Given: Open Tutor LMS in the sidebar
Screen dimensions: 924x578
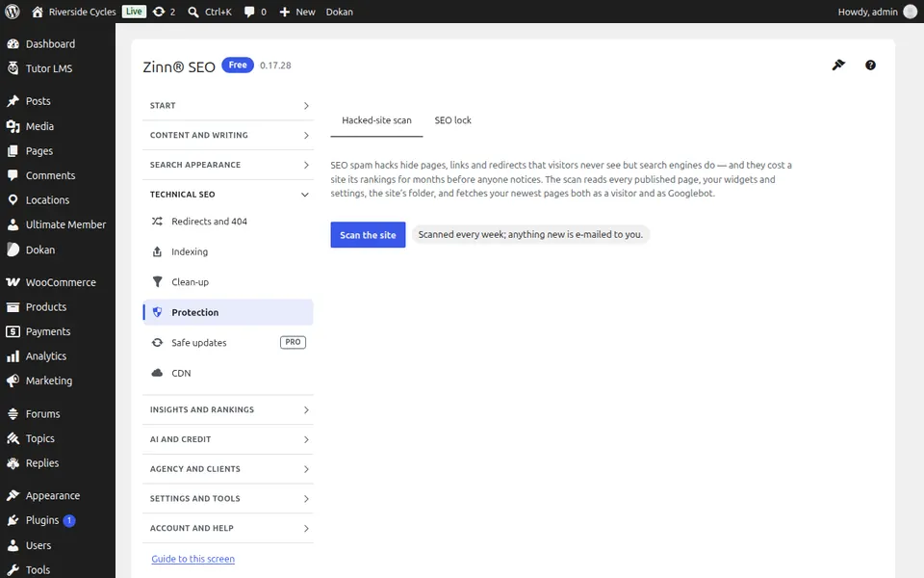Looking at the screenshot, I should pos(58,68).
